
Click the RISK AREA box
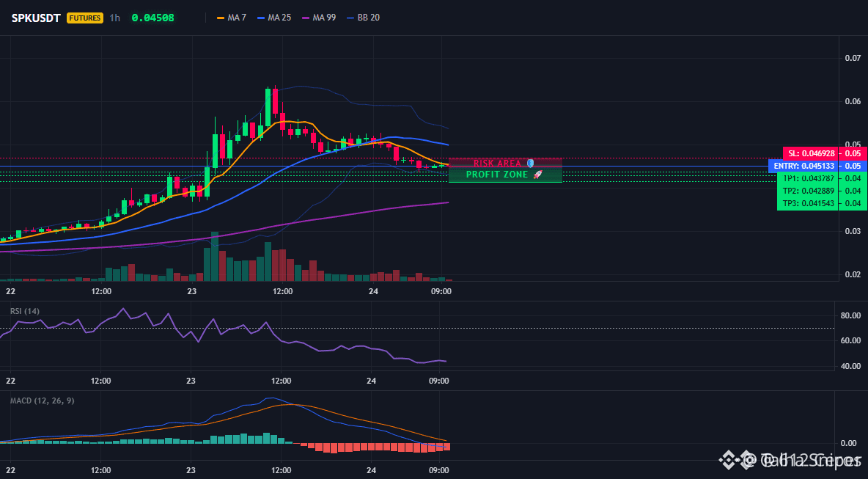(505, 163)
